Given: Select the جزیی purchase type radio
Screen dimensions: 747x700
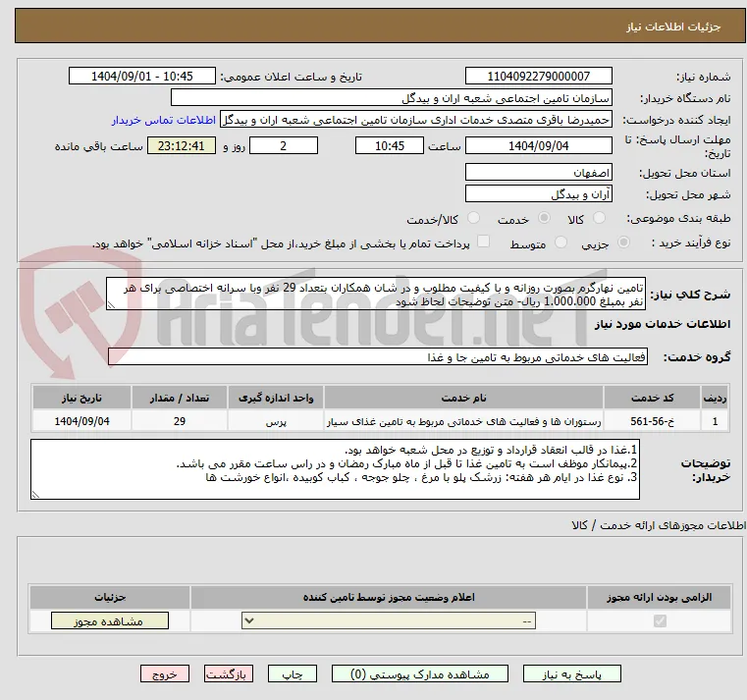Looking at the screenshot, I should (623, 242).
